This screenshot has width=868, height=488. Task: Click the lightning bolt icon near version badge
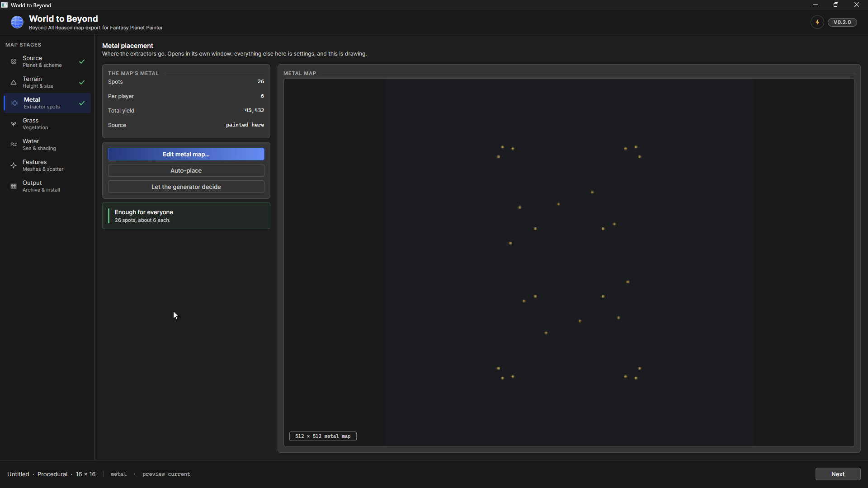pos(817,22)
